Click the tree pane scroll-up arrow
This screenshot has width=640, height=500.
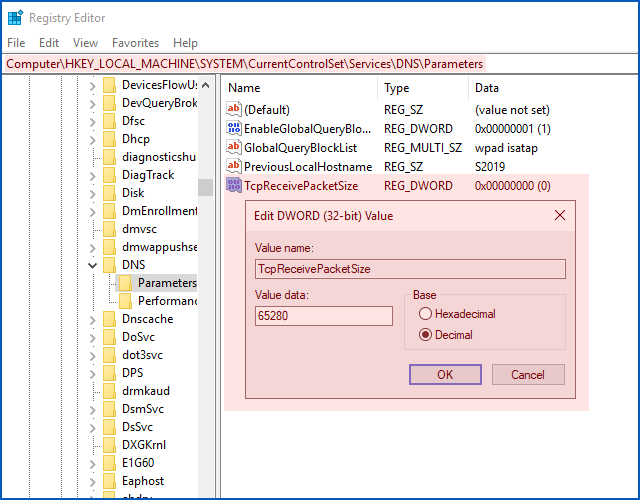[205, 85]
